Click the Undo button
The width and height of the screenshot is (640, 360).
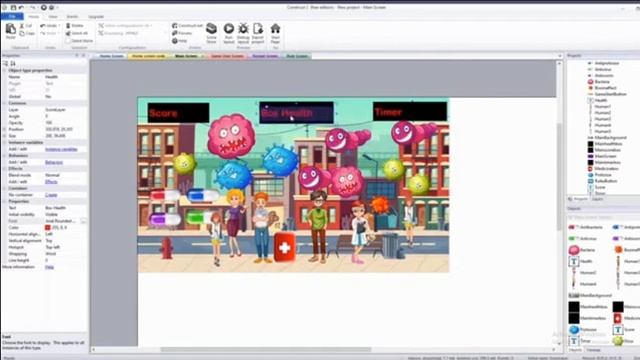[49, 26]
